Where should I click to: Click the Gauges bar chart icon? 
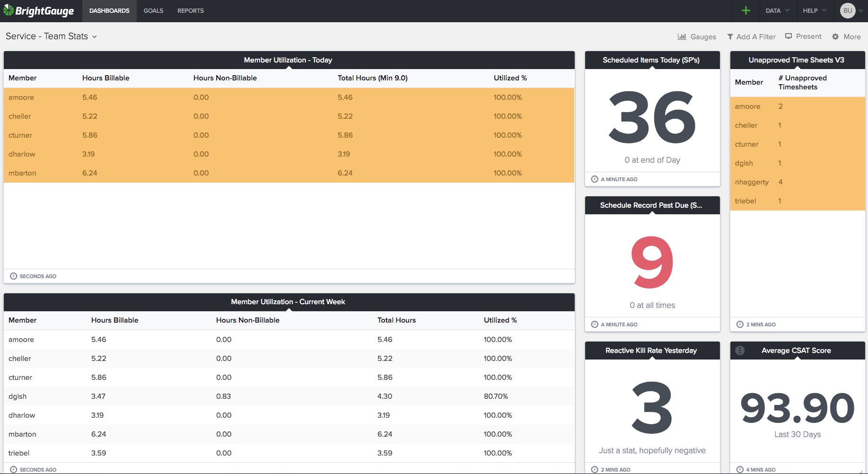[682, 36]
